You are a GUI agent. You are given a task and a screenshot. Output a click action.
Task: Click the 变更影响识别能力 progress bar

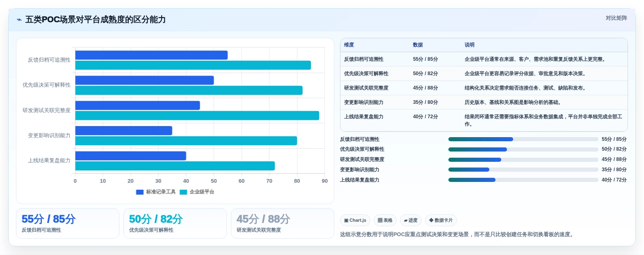[523, 170]
